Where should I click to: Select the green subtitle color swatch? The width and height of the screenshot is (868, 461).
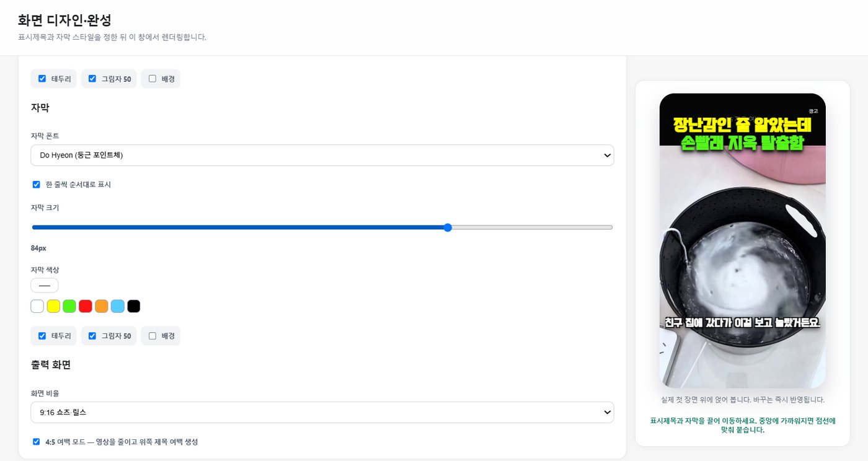pos(69,306)
